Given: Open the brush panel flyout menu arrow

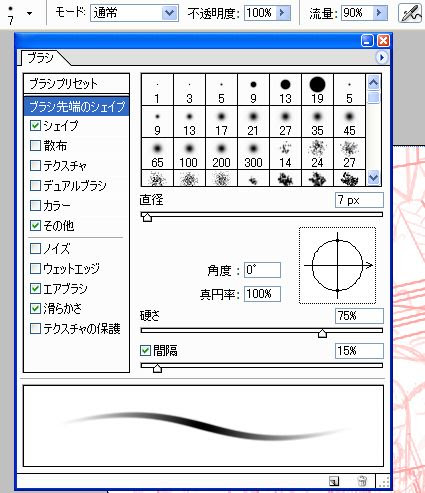Looking at the screenshot, I should click(x=382, y=58).
